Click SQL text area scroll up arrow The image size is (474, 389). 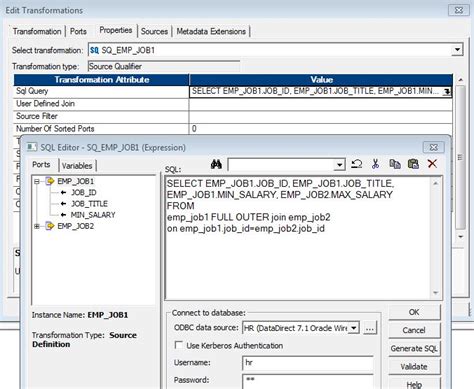click(435, 183)
